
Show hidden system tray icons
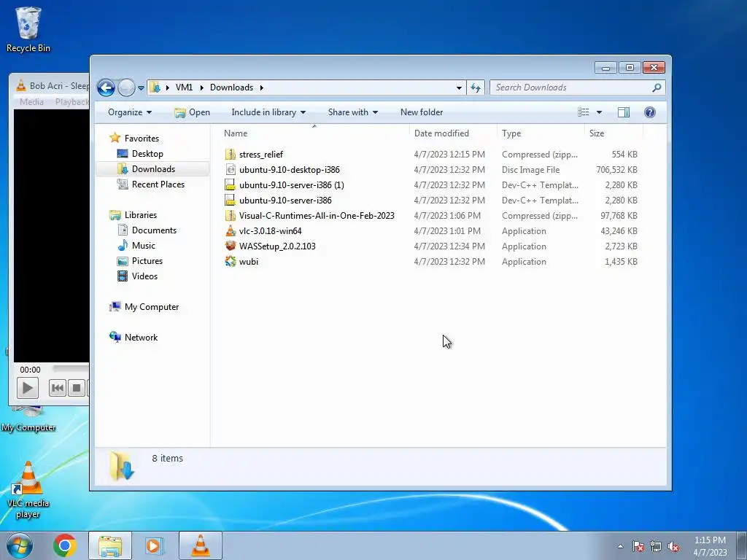pos(620,546)
